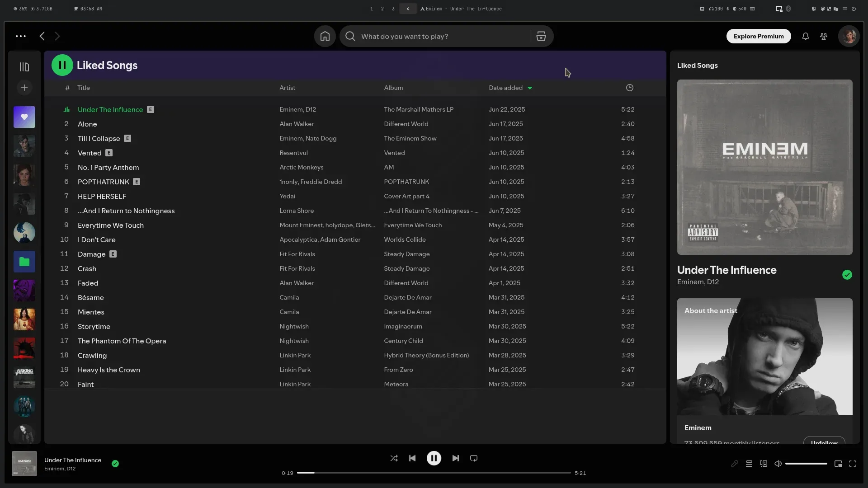Skip to the next track
This screenshot has width=868, height=488.
pyautogui.click(x=456, y=458)
